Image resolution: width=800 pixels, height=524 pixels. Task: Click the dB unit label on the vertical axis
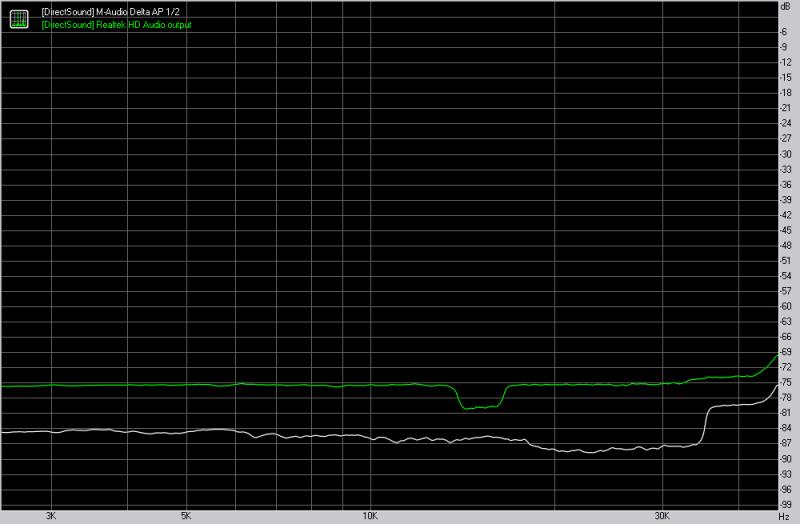785,6
